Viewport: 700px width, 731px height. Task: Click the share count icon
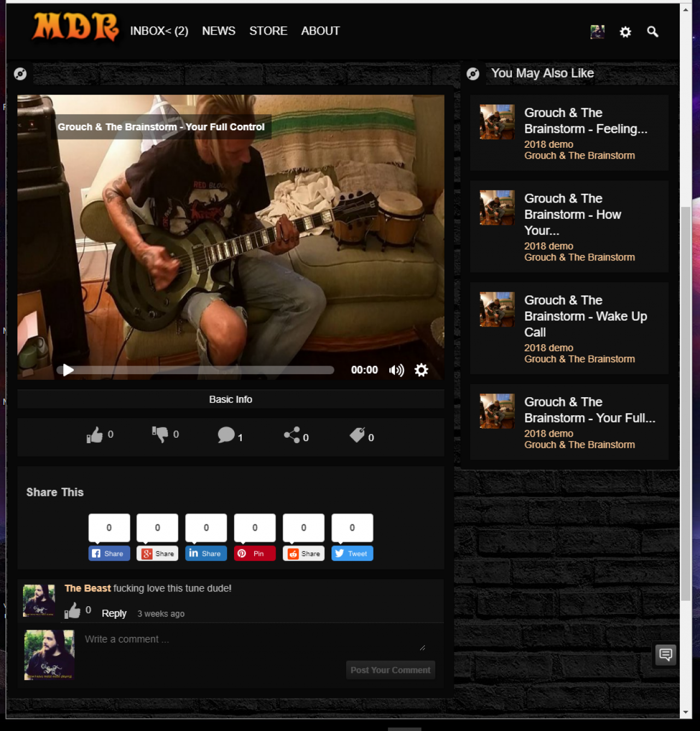coord(292,435)
